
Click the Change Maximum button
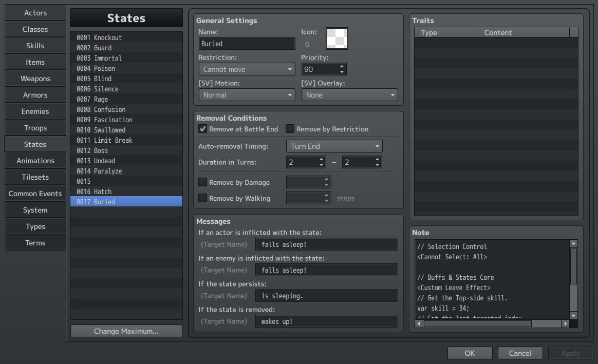click(x=126, y=331)
